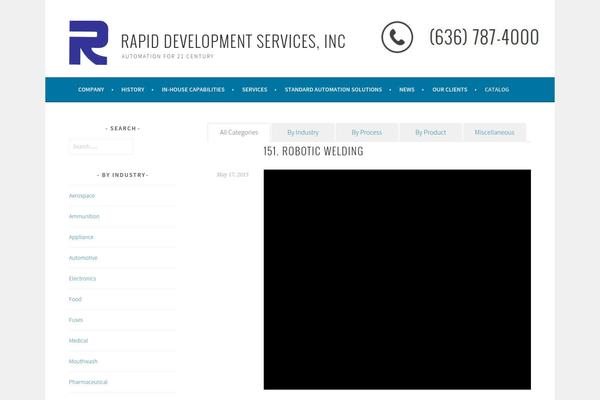
Task: Open Standard Automation Solutions menu
Action: [x=333, y=90]
